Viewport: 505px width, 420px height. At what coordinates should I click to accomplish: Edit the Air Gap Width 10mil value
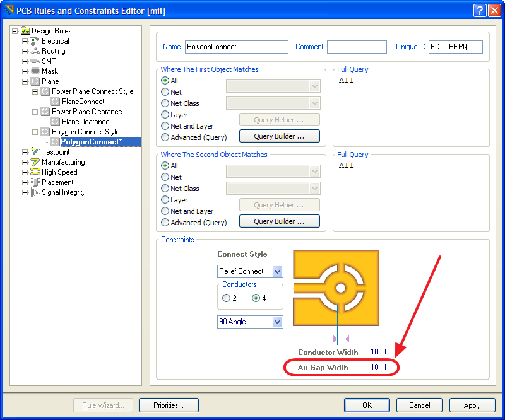[x=378, y=367]
